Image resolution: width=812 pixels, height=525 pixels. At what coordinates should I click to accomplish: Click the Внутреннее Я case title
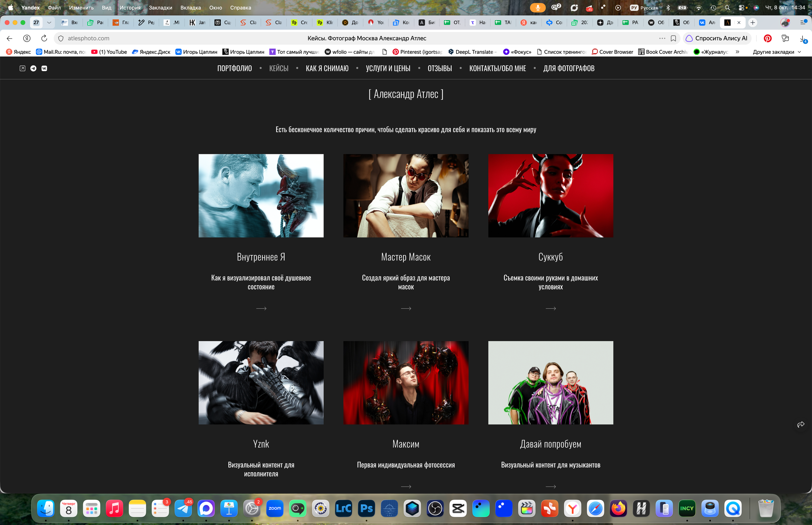point(261,257)
